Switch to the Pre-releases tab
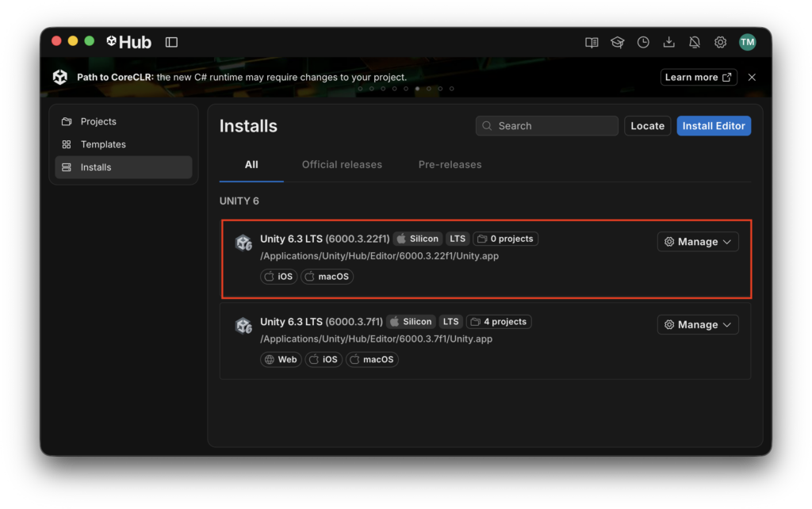Viewport: 812px width, 509px height. tap(450, 165)
